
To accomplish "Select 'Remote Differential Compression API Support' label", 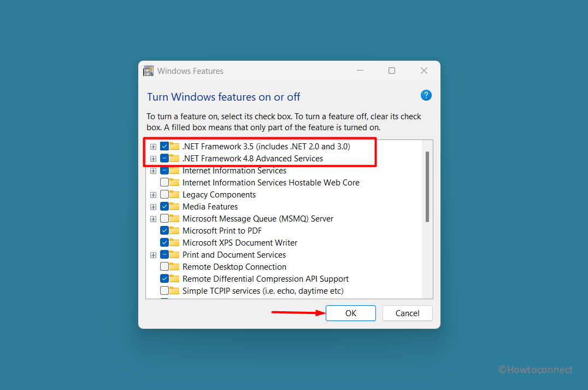I will (x=266, y=278).
